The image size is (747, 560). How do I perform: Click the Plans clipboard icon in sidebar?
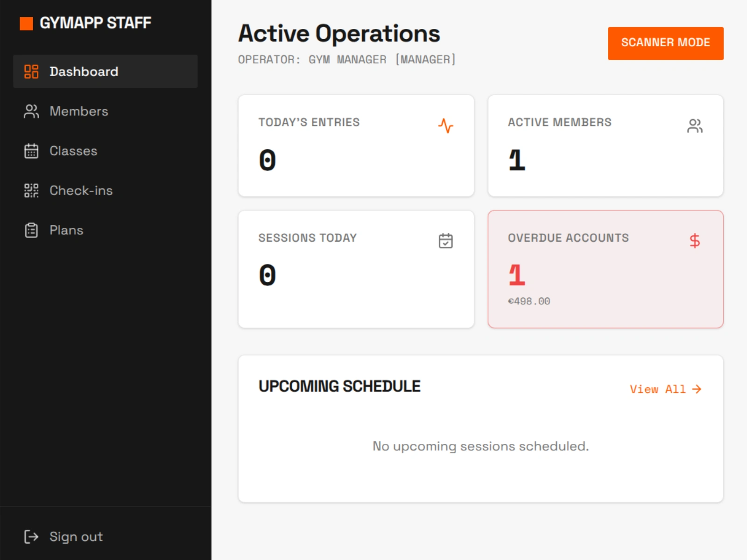31,230
